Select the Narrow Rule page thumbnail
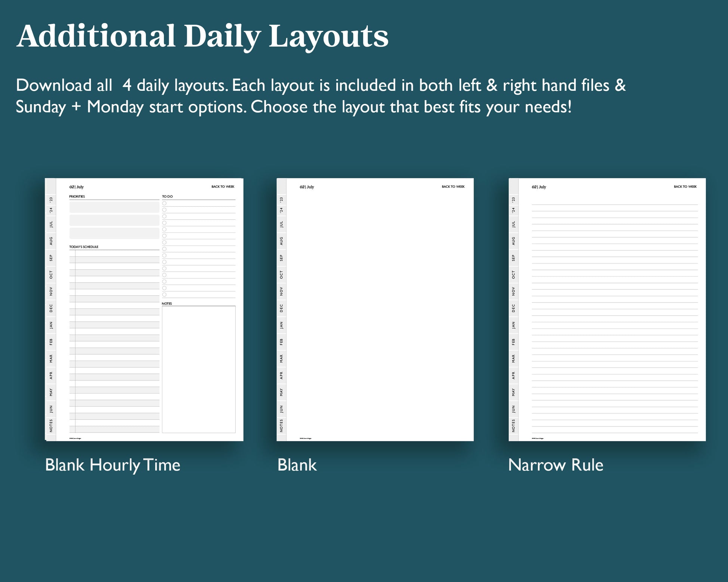 607,310
